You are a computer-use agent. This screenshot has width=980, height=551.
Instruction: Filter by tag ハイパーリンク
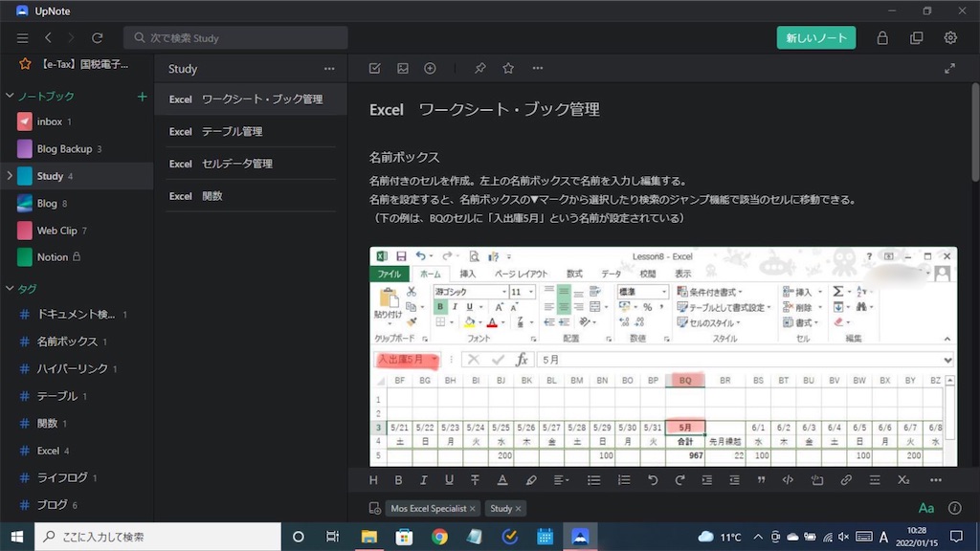click(77, 368)
